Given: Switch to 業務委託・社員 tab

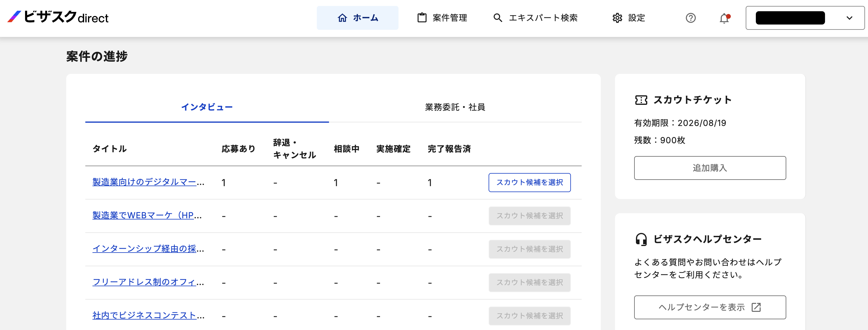Looking at the screenshot, I should tap(455, 107).
